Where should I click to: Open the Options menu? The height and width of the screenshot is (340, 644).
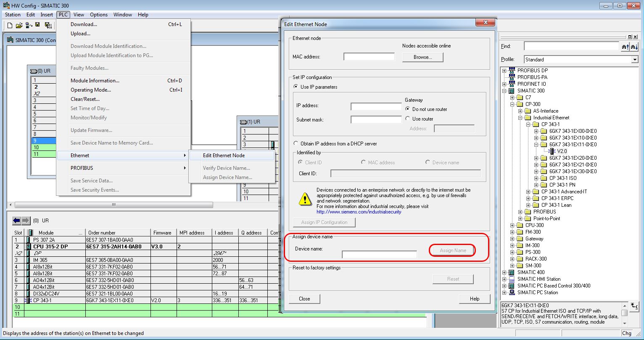point(99,15)
